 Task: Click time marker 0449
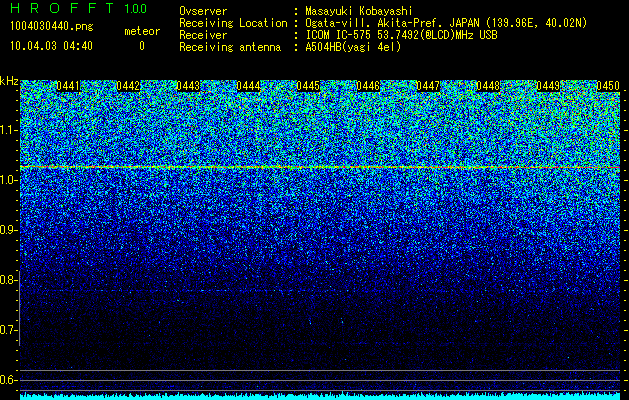548,86
